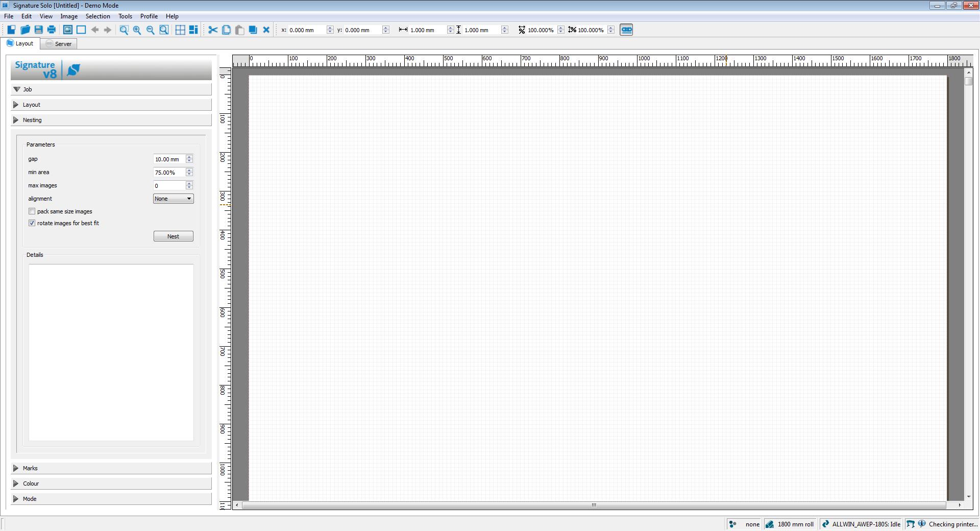Create a new job with the New icon
This screenshot has width=980, height=531.
click(x=11, y=30)
